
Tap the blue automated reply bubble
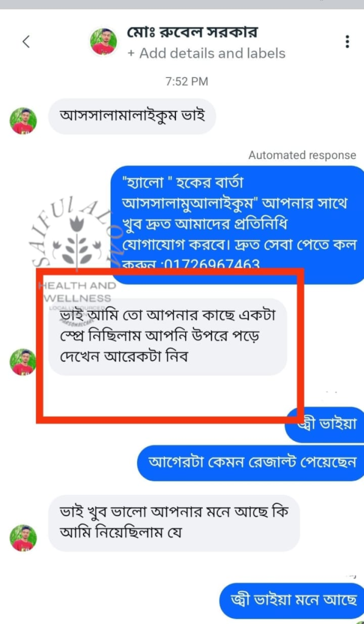click(237, 225)
